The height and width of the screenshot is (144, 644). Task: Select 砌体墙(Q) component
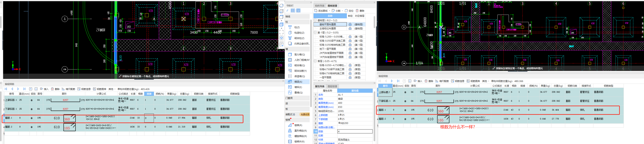tap(297, 65)
